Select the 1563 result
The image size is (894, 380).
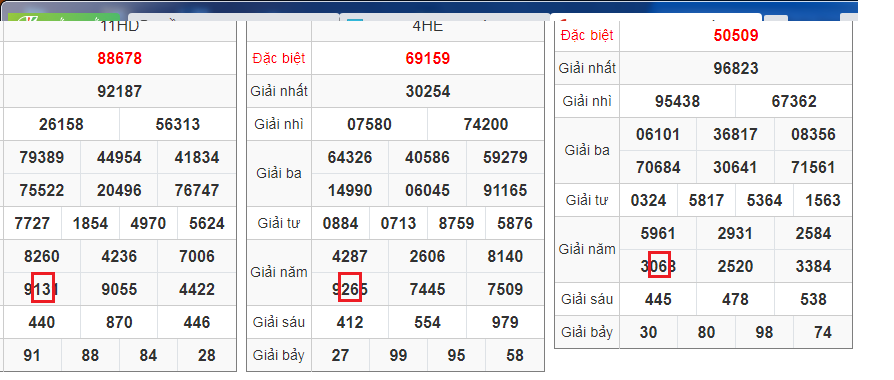point(823,201)
